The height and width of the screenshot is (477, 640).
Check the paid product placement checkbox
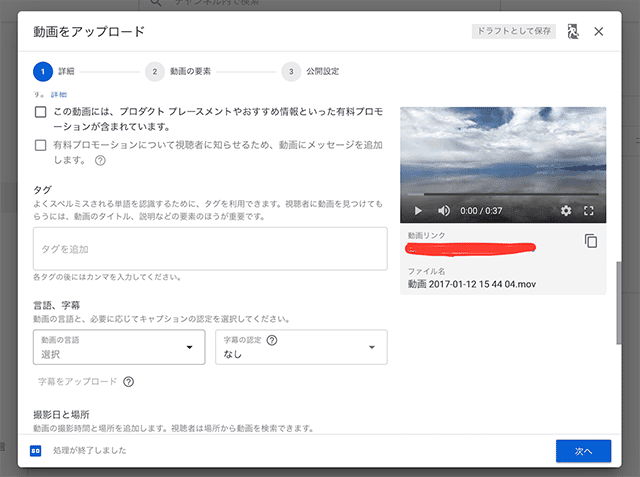(40, 112)
